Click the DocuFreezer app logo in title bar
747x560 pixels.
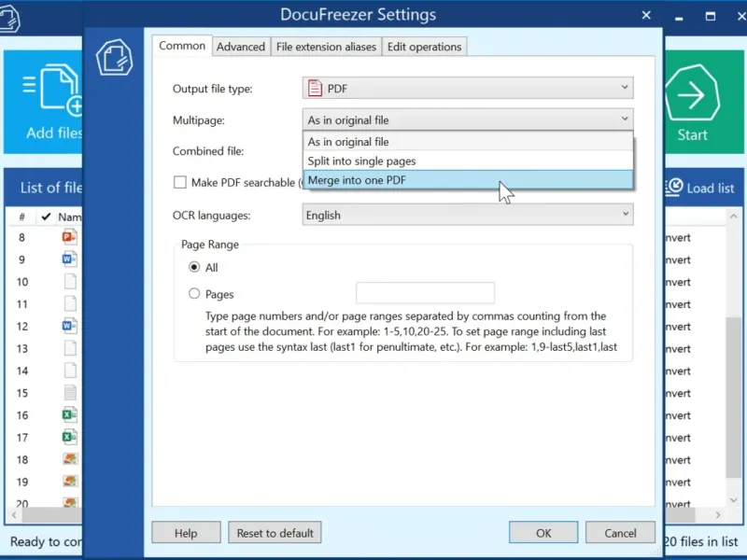click(8, 18)
